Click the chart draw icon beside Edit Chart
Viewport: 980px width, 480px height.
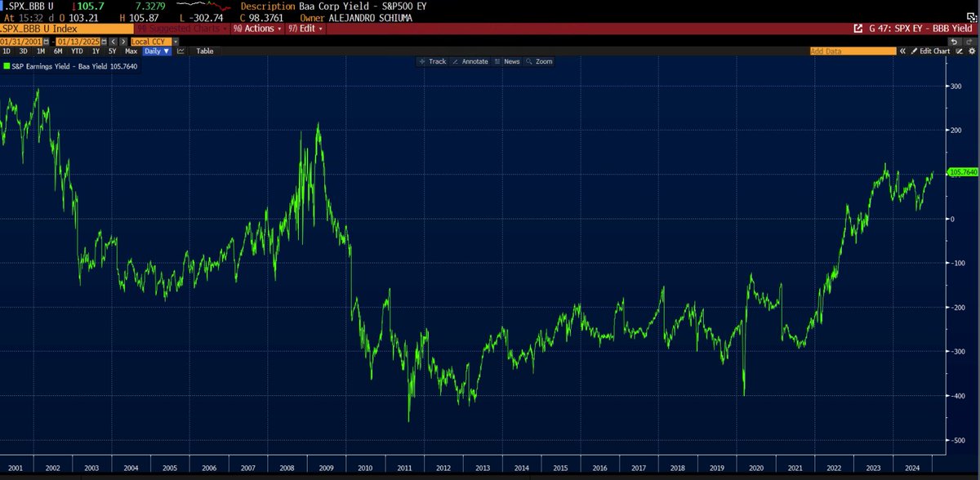pos(959,51)
